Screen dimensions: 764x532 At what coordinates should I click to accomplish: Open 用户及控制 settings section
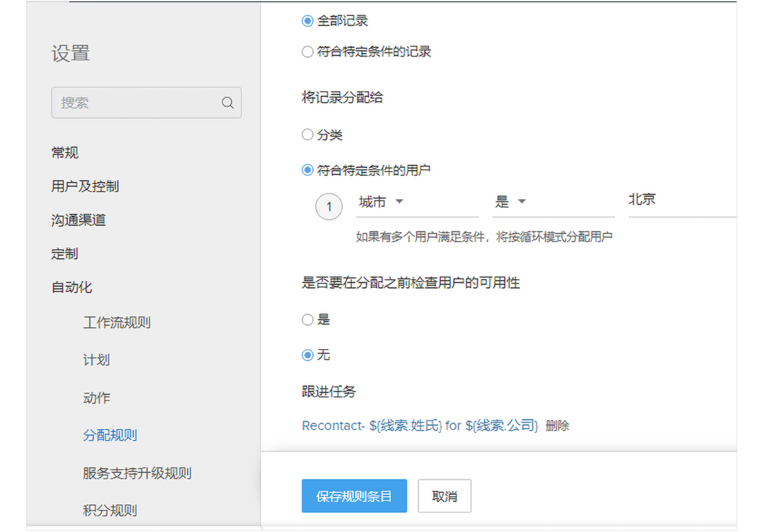[85, 187]
